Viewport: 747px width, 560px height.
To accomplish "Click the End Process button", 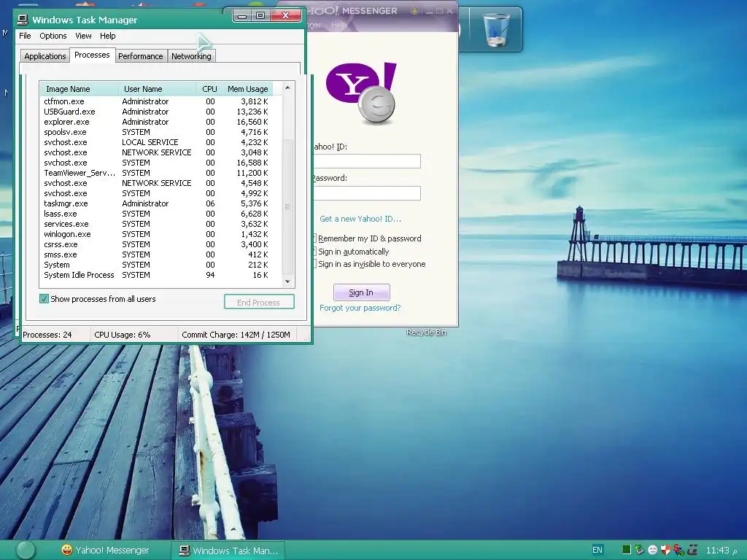I will tap(259, 302).
